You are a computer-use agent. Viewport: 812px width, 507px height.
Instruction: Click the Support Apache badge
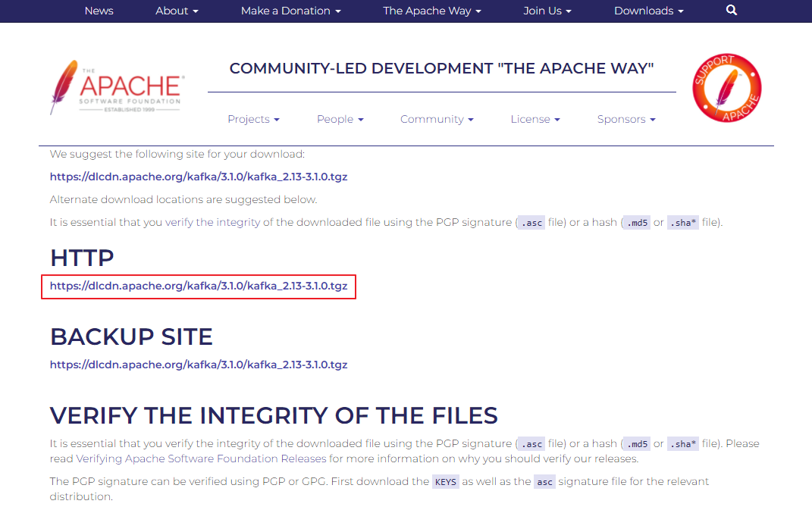726,88
